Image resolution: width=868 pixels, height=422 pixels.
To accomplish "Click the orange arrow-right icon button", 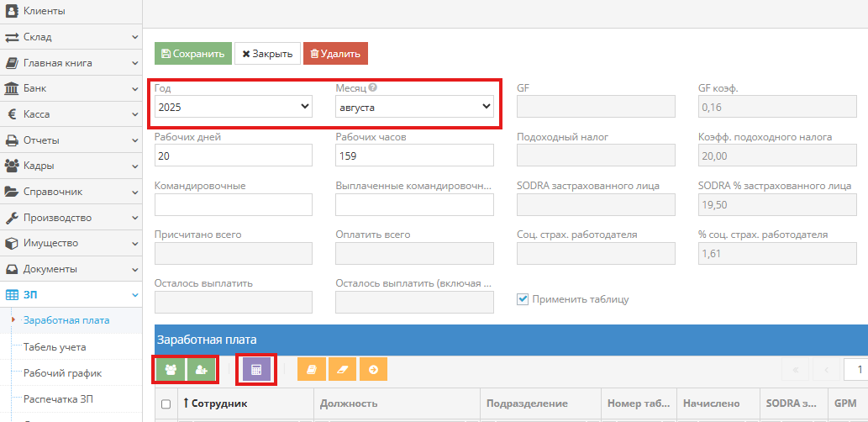I will pyautogui.click(x=373, y=369).
